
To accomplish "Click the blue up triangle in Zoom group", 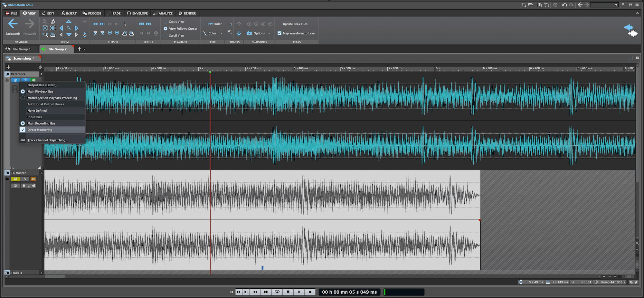I will point(69,22).
